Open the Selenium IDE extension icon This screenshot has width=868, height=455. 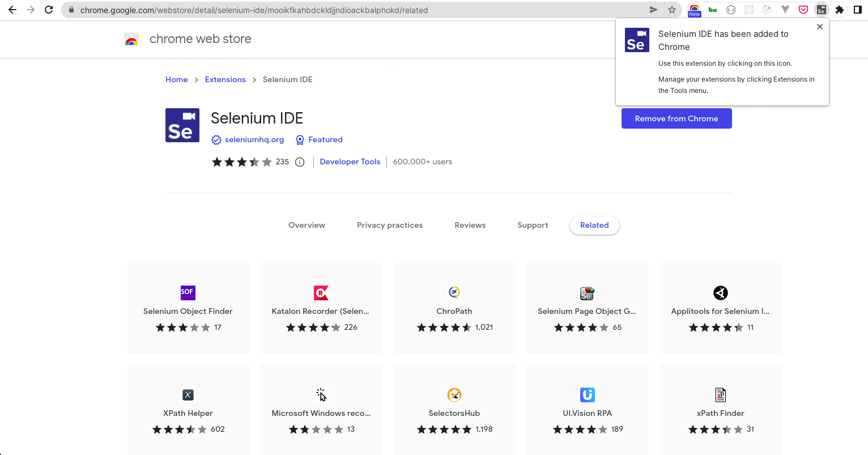pos(822,10)
